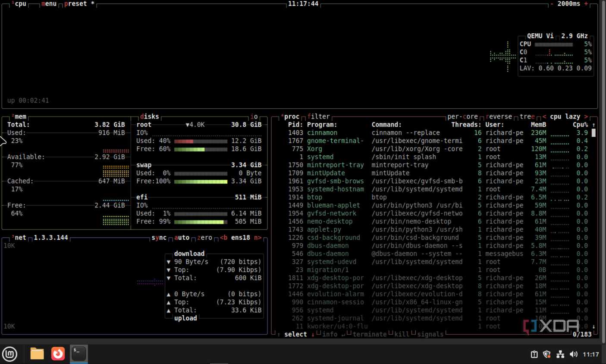This screenshot has height=364, width=606.
Task: Toggle the cpu box label
Action: coord(19,3)
